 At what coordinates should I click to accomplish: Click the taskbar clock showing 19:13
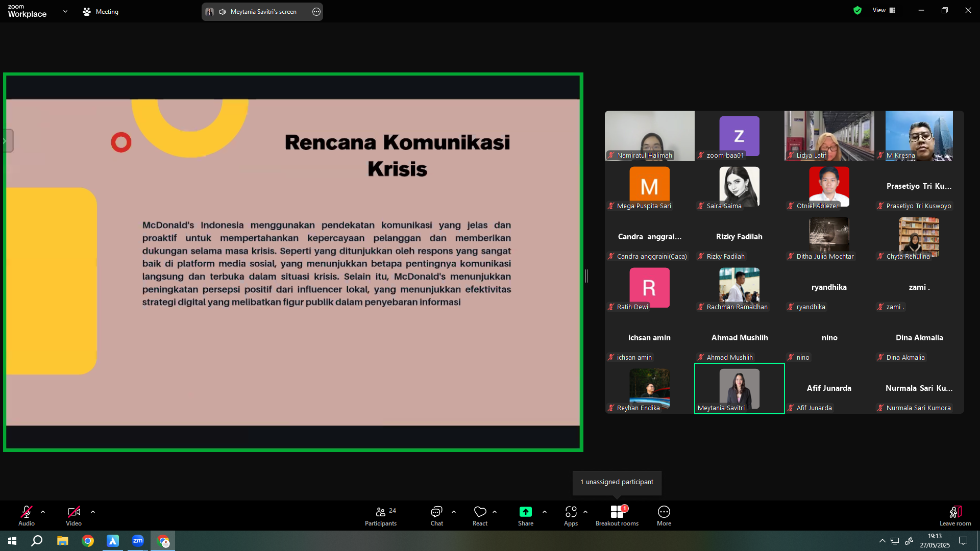tap(935, 541)
